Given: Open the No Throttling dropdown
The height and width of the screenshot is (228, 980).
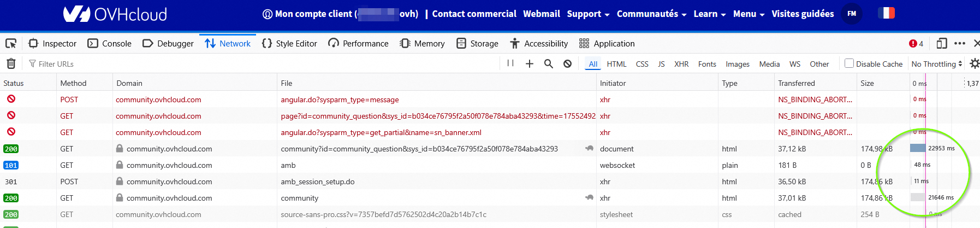Looking at the screenshot, I should (x=936, y=64).
